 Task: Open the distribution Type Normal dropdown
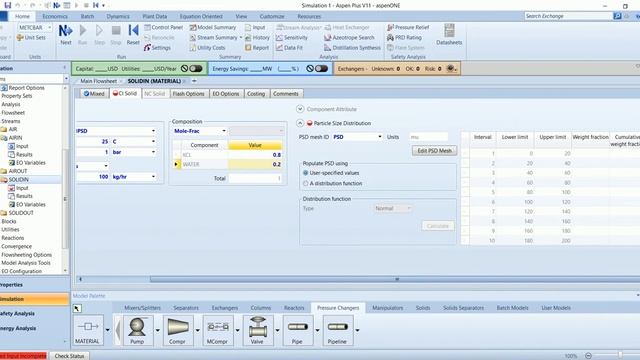pyautogui.click(x=409, y=209)
